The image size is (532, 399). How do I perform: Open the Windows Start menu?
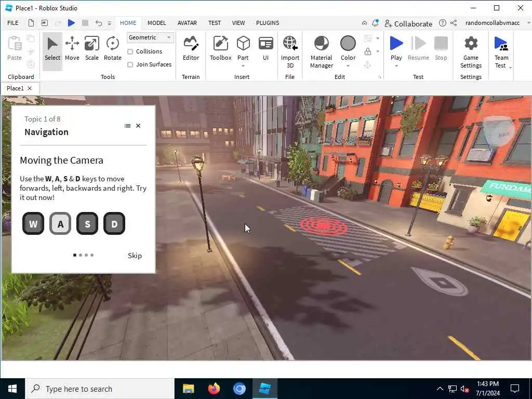[12, 389]
